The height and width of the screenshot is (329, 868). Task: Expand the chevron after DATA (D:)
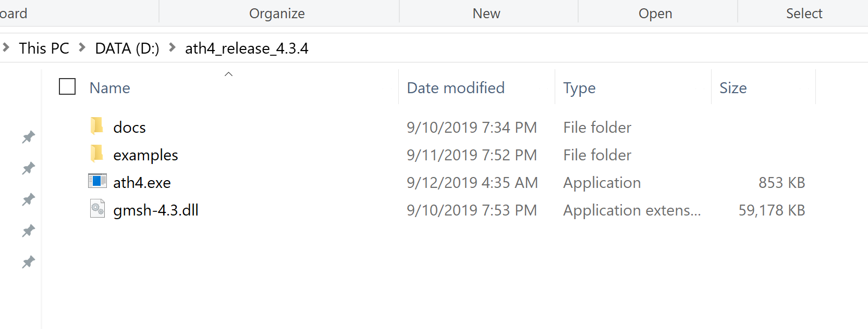(x=172, y=47)
